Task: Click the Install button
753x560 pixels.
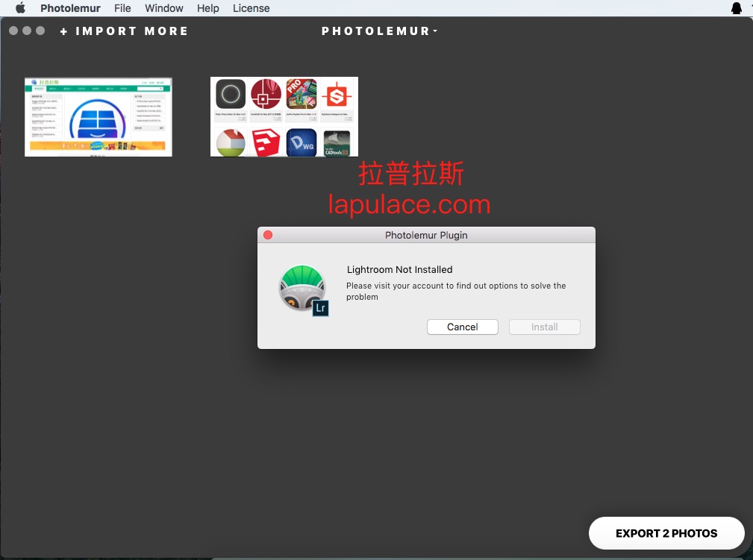Action: click(x=544, y=327)
